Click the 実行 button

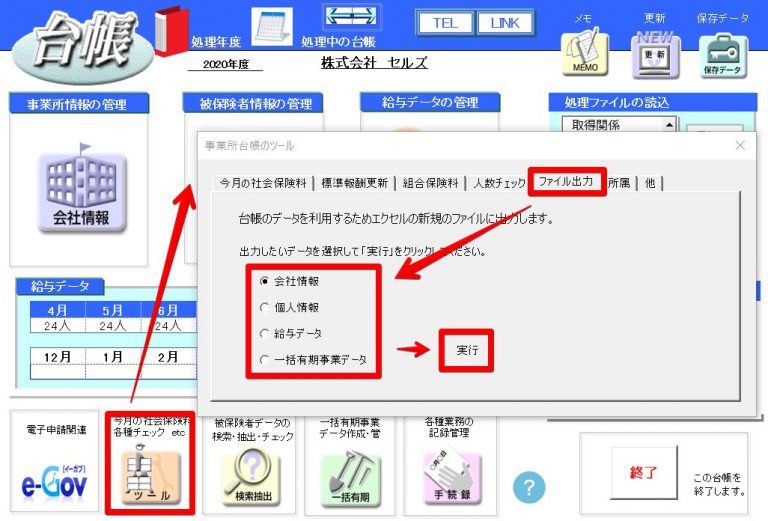click(466, 350)
